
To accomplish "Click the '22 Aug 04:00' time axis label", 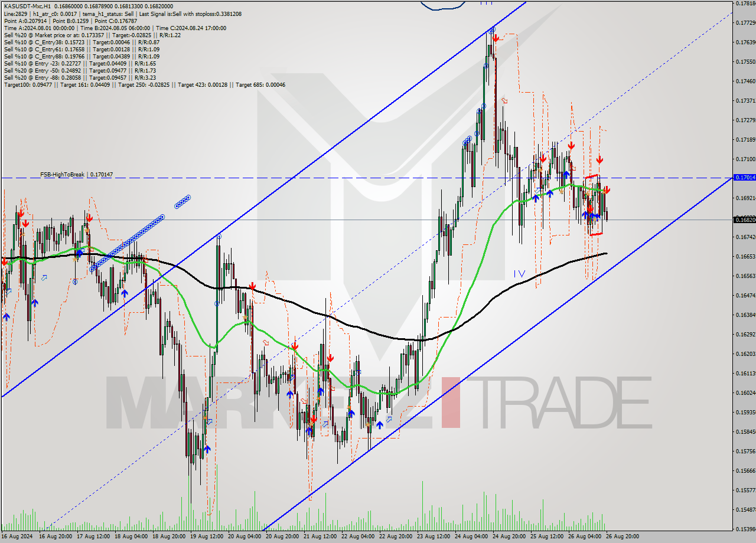I will point(358,537).
